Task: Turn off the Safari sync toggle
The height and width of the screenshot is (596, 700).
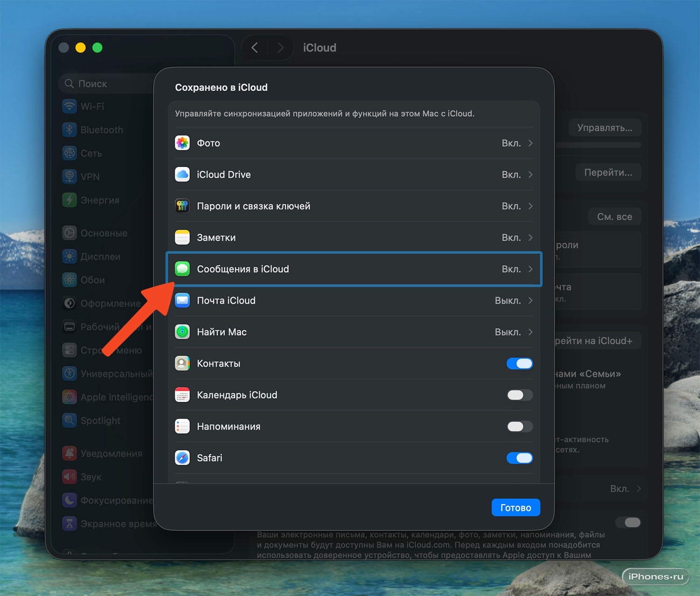Action: 519,458
